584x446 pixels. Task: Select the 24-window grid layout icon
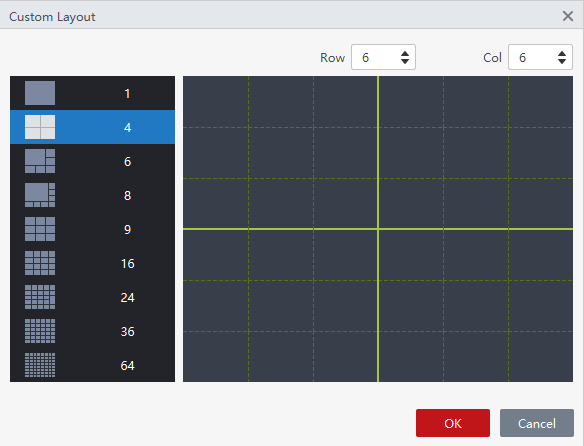pyautogui.click(x=40, y=297)
